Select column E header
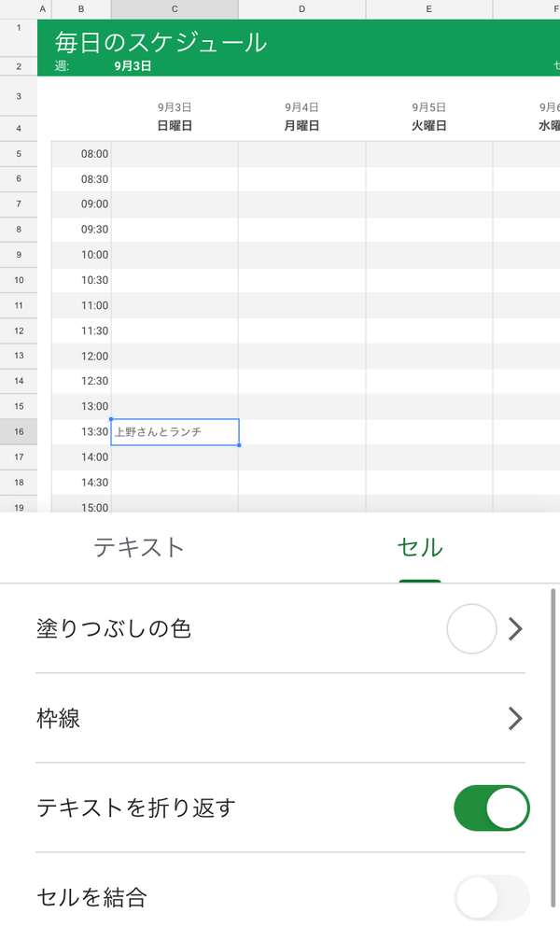 coord(429,9)
